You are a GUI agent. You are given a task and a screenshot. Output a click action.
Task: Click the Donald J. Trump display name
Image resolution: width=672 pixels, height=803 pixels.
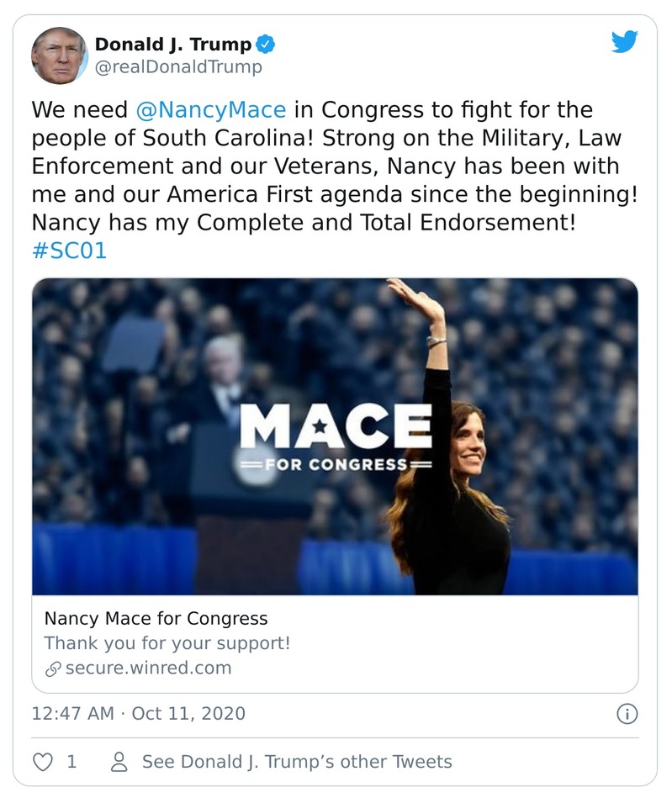point(172,44)
